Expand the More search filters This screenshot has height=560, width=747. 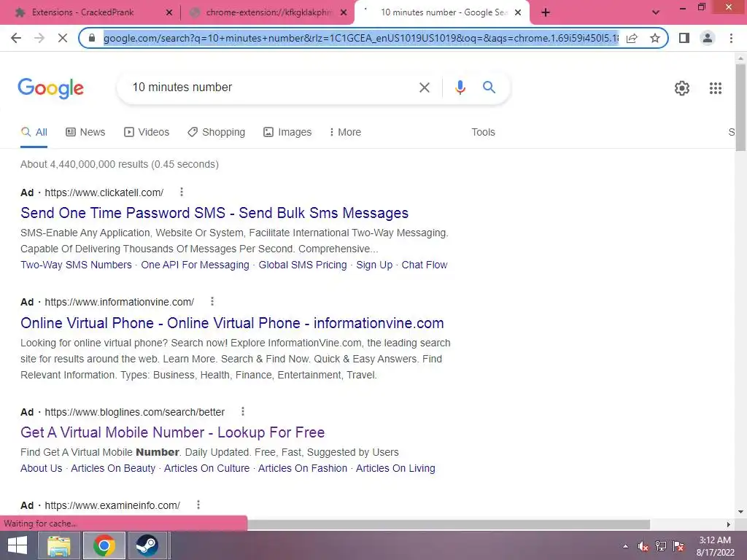(x=345, y=132)
